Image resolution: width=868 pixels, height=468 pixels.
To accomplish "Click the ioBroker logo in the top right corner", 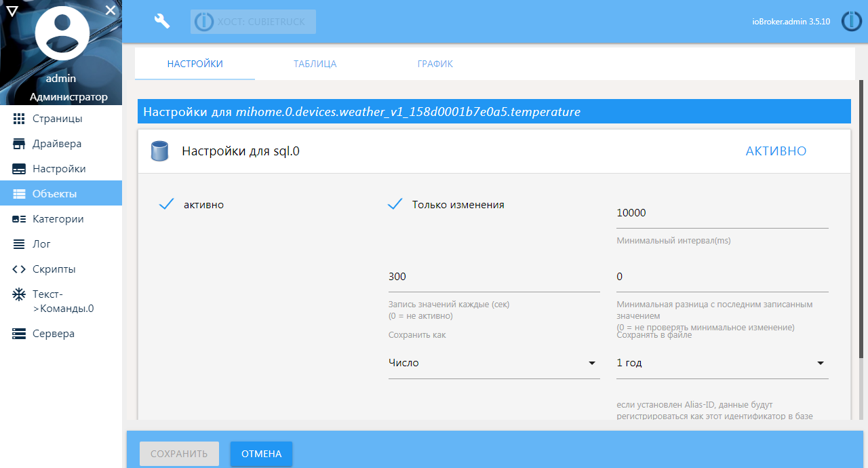I will [x=851, y=21].
